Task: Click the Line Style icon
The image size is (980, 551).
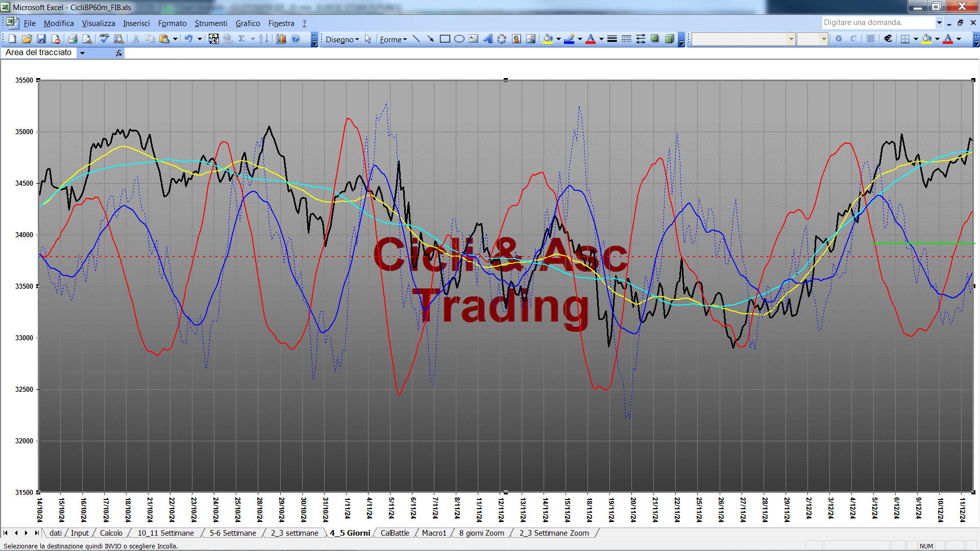Action: [x=612, y=39]
